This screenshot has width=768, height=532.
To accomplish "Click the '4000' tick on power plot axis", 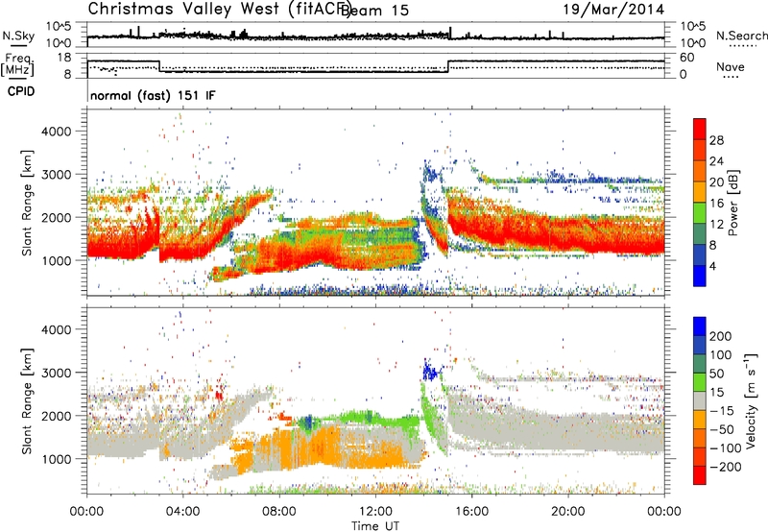I will point(57,132).
